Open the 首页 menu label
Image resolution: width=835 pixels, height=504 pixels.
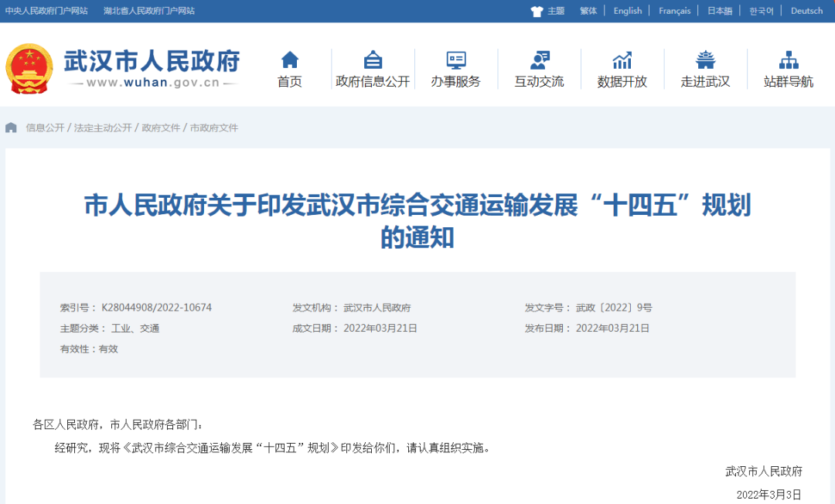coord(290,81)
